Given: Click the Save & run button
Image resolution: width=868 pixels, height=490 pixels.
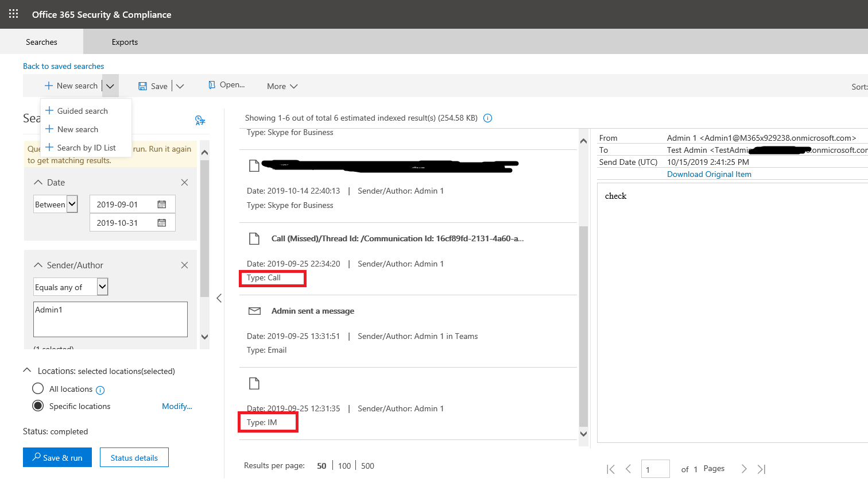Looking at the screenshot, I should pyautogui.click(x=57, y=457).
